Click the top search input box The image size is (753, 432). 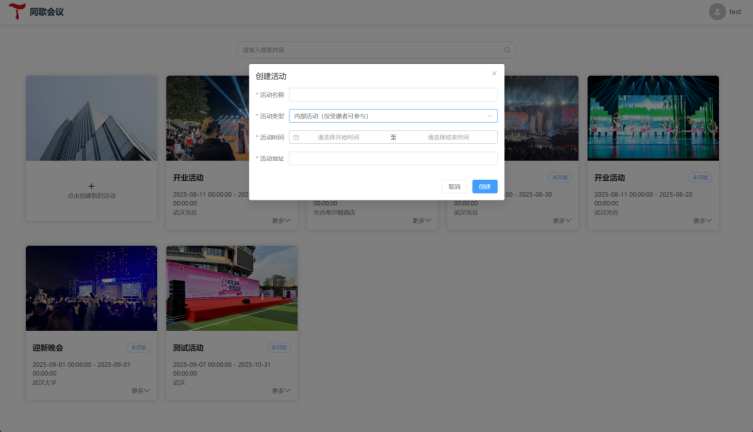pyautogui.click(x=376, y=50)
